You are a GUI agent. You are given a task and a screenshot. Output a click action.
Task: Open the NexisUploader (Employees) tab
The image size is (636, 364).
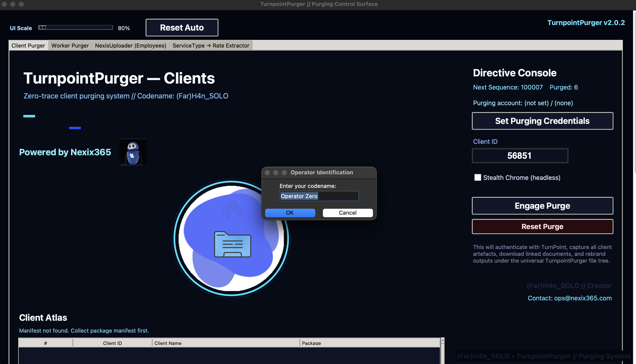point(130,45)
